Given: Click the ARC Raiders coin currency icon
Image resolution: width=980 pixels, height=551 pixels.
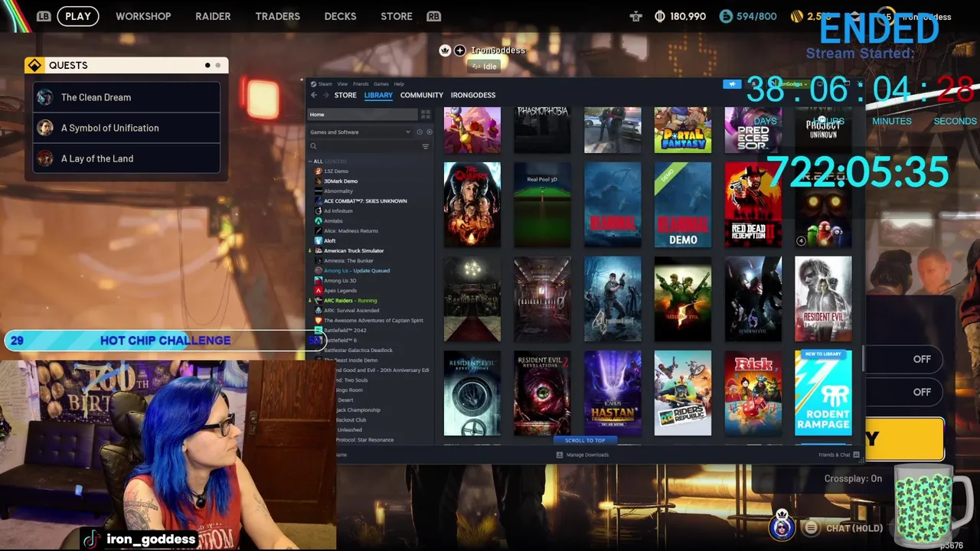Looking at the screenshot, I should click(x=660, y=16).
